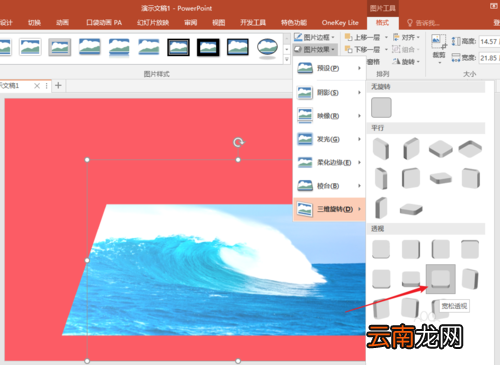The height and width of the screenshot is (365, 500).
Task: Choose the contrasting left perspective preset
Action: pyautogui.click(x=470, y=279)
